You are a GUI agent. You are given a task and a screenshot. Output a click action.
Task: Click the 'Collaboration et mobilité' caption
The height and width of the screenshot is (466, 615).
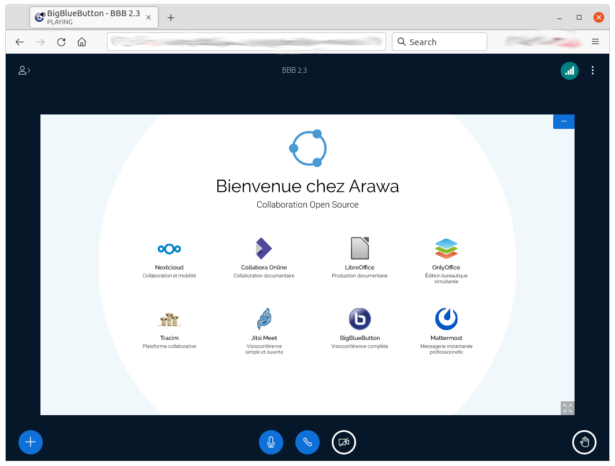click(x=169, y=276)
